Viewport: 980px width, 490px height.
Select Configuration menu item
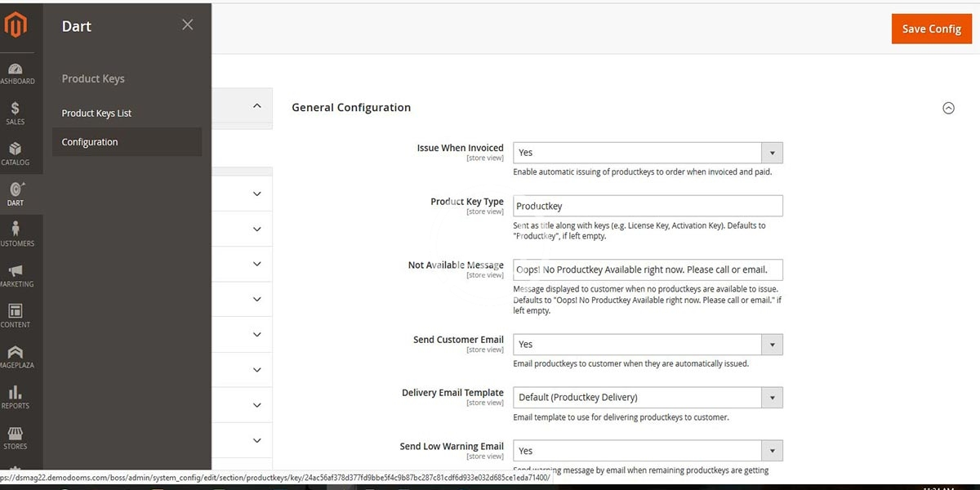pyautogui.click(x=90, y=142)
